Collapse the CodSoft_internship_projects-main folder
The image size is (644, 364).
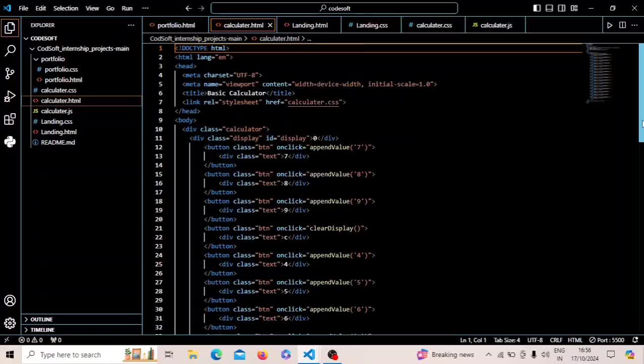(81, 49)
